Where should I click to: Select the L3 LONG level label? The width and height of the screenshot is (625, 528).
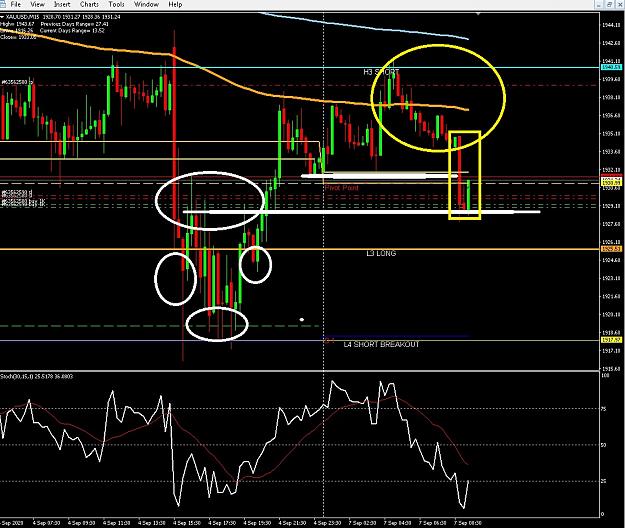click(x=381, y=253)
